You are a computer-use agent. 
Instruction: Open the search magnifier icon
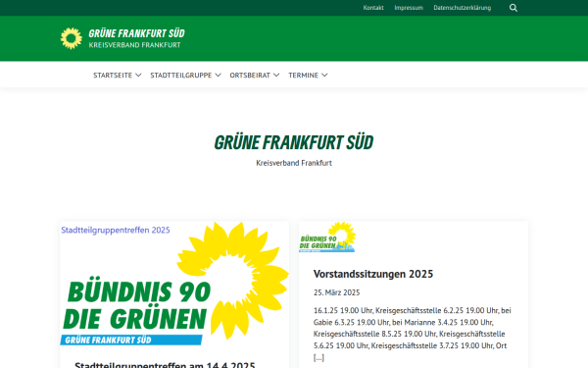point(514,8)
